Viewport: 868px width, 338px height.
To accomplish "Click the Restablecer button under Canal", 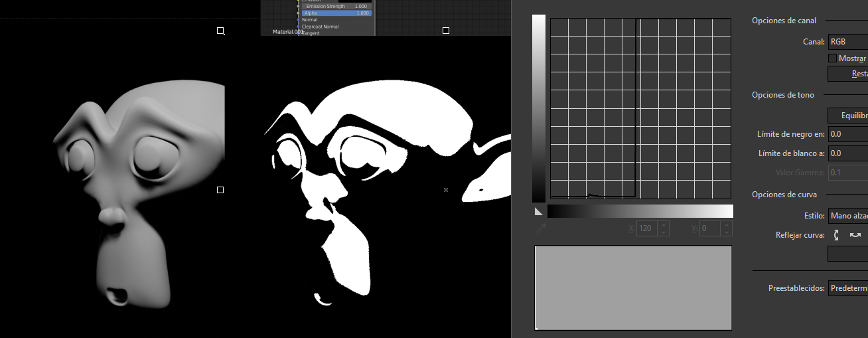I will [847, 74].
